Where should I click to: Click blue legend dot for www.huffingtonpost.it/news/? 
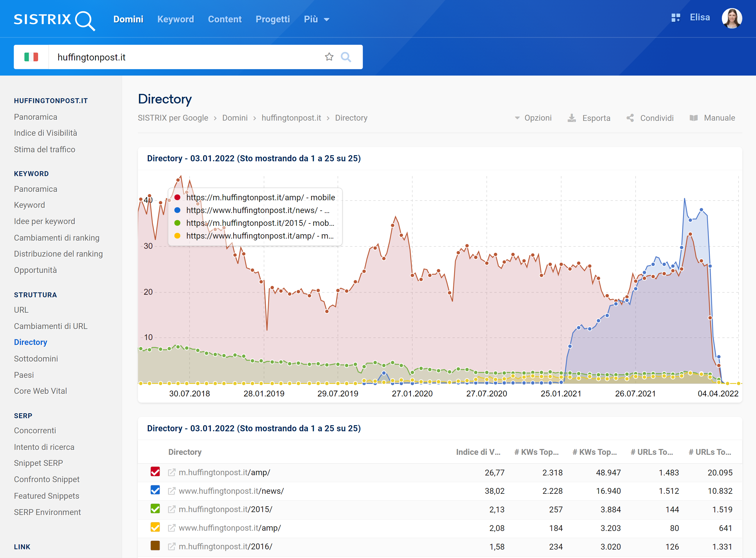click(x=177, y=210)
